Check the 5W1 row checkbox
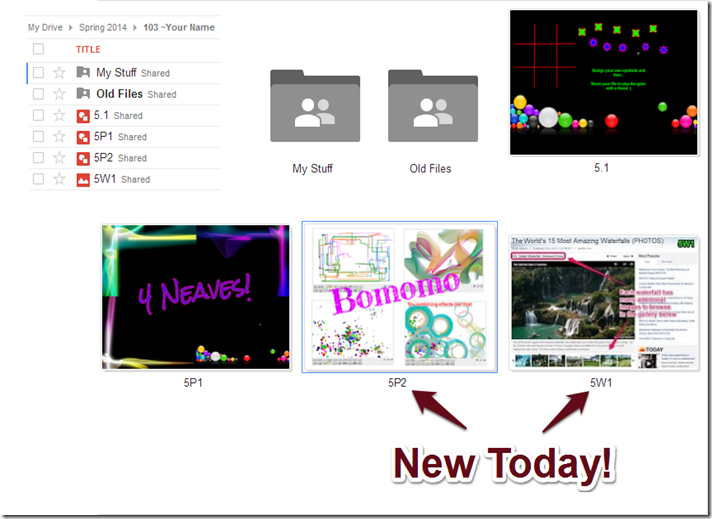The width and height of the screenshot is (712, 519). [39, 179]
